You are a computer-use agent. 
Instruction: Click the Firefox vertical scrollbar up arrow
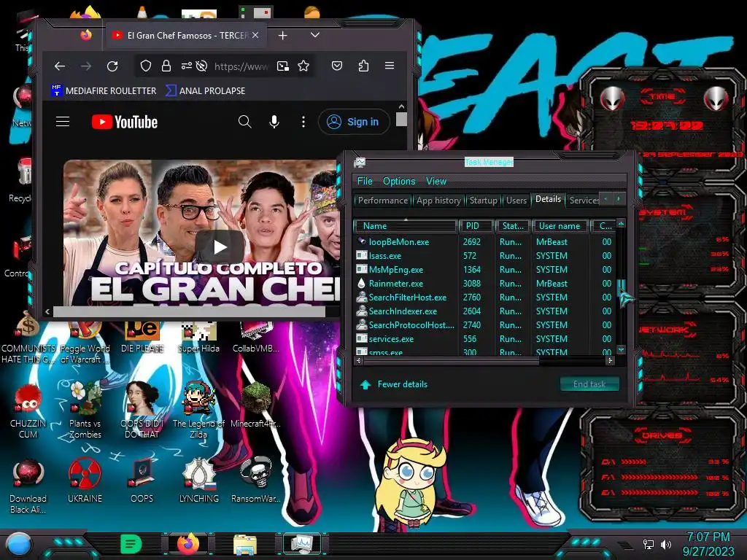401,106
